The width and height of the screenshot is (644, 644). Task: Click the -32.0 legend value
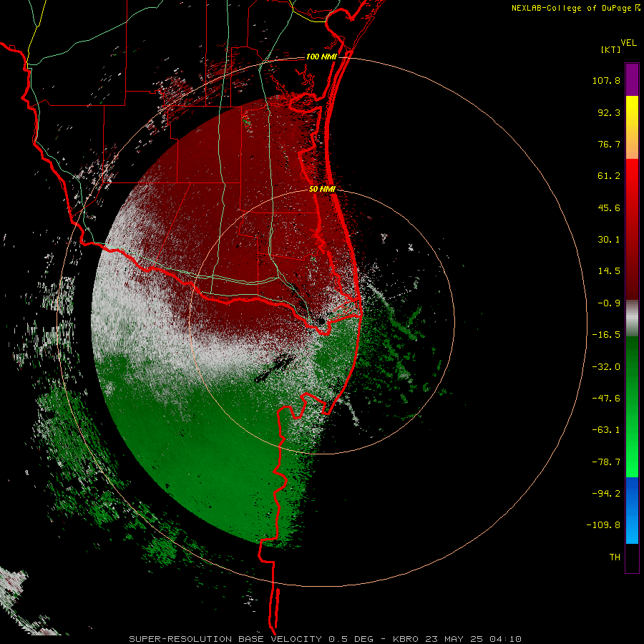coord(606,367)
